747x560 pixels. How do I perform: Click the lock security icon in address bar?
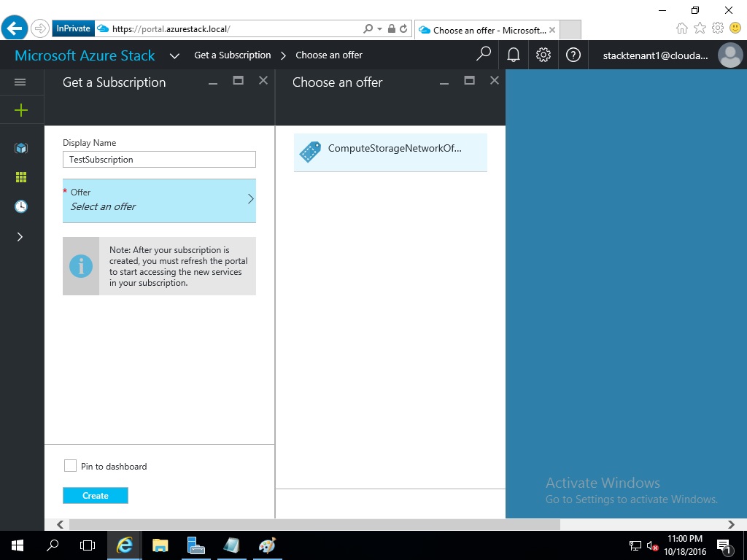tap(392, 28)
